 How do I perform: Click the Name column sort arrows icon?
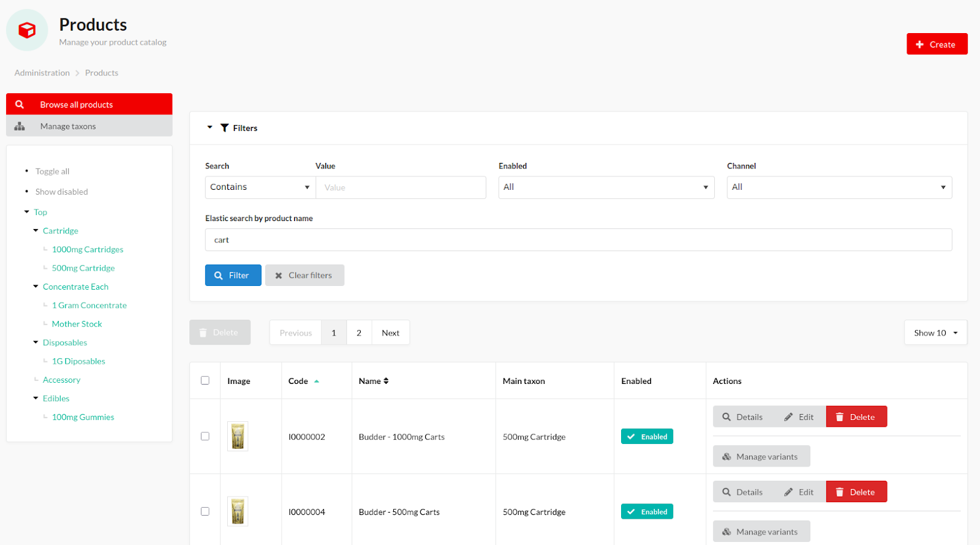[x=386, y=381]
